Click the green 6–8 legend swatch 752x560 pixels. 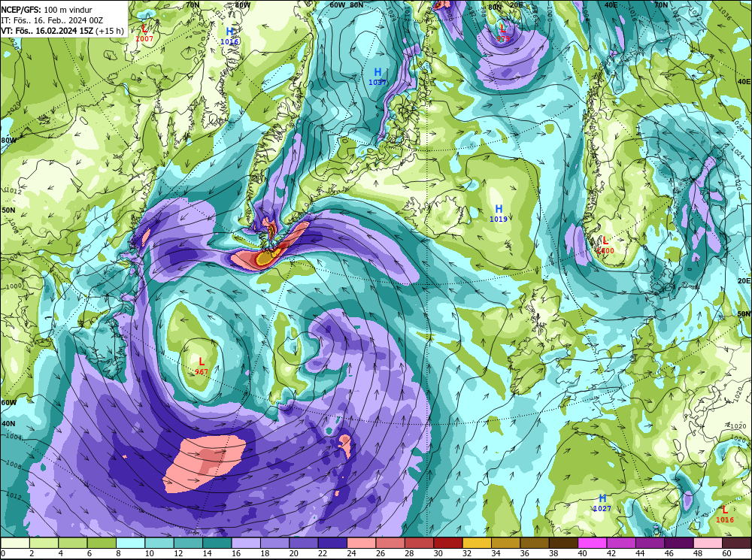[x=102, y=543]
